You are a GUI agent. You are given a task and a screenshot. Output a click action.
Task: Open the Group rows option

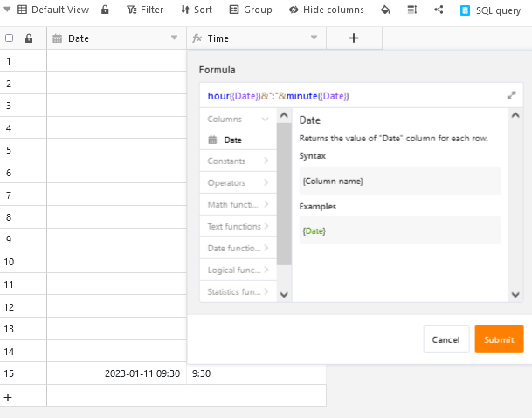tap(250, 10)
